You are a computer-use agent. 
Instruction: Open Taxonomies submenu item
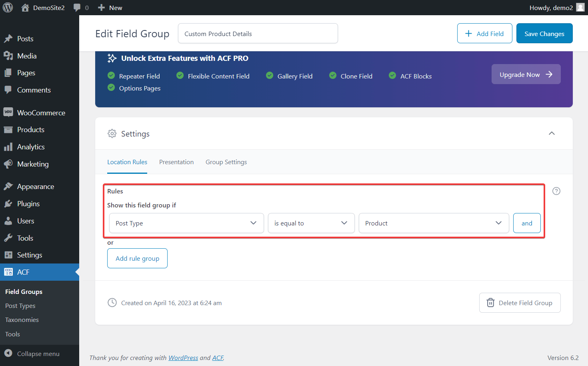22,320
